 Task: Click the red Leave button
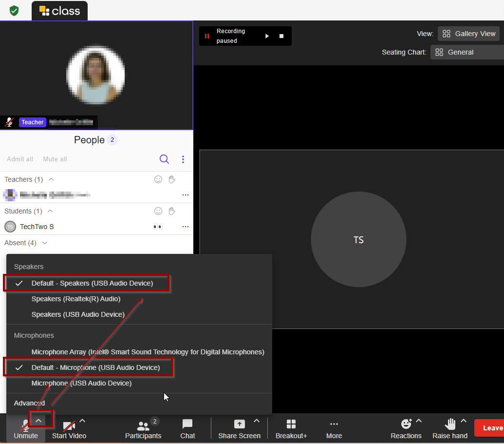[489, 428]
